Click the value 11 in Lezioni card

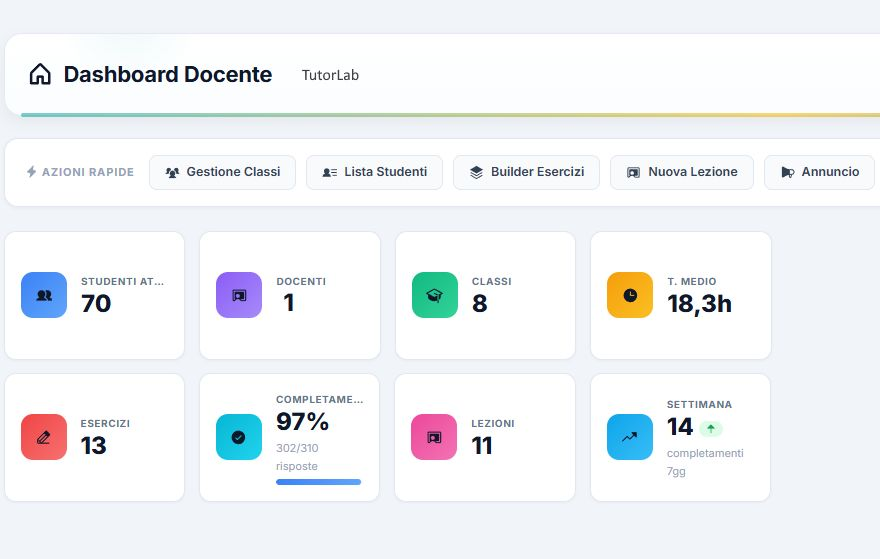pyautogui.click(x=482, y=446)
